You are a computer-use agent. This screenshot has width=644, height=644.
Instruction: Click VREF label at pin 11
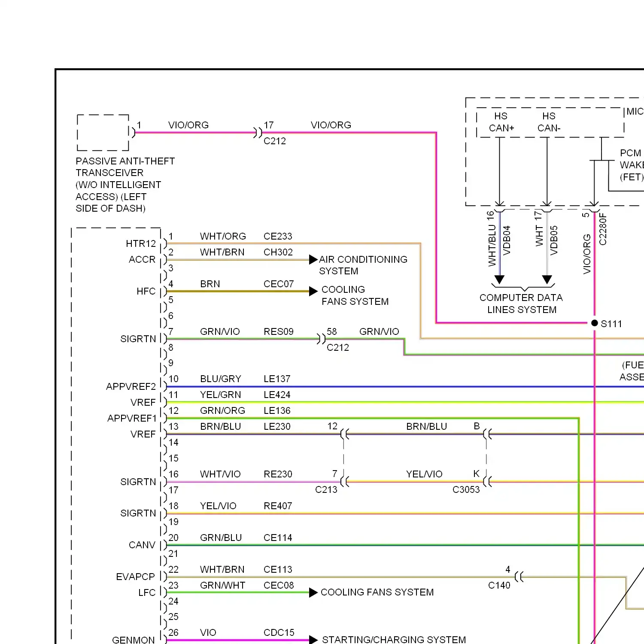pos(143,403)
